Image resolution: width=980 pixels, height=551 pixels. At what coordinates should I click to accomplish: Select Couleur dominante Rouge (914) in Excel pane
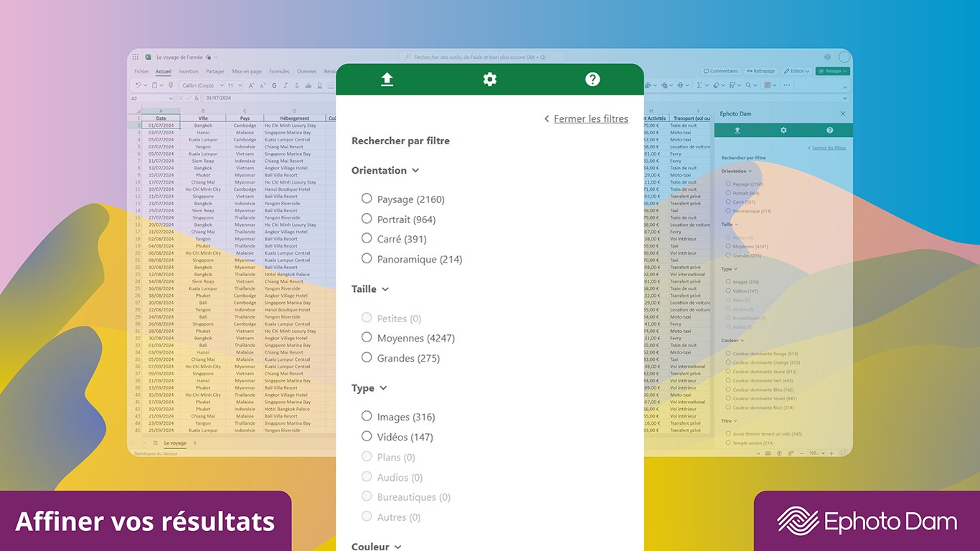(x=728, y=354)
